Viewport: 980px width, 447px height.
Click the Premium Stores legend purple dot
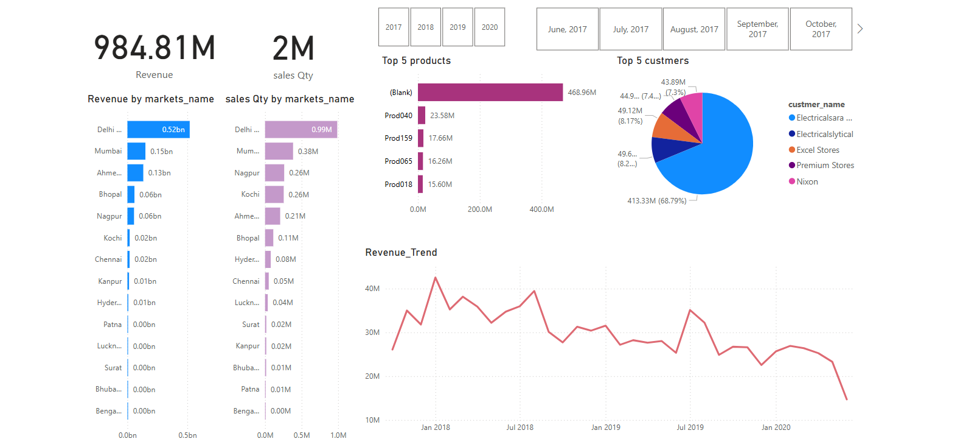(792, 165)
